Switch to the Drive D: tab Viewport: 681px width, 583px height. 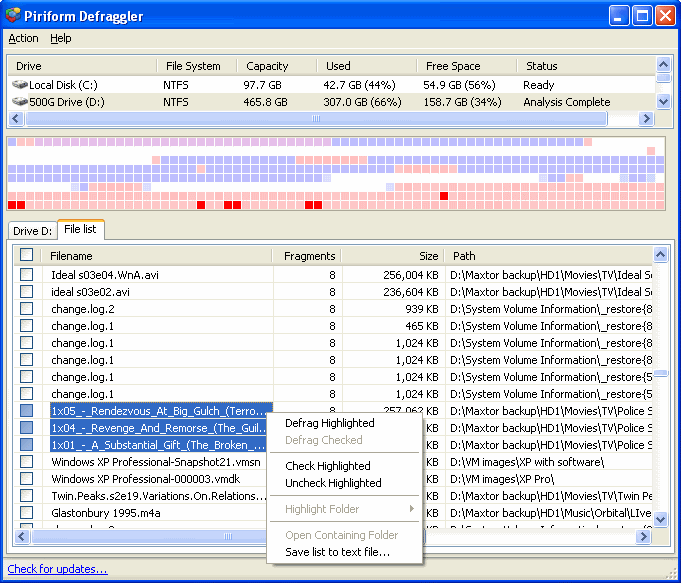click(32, 231)
